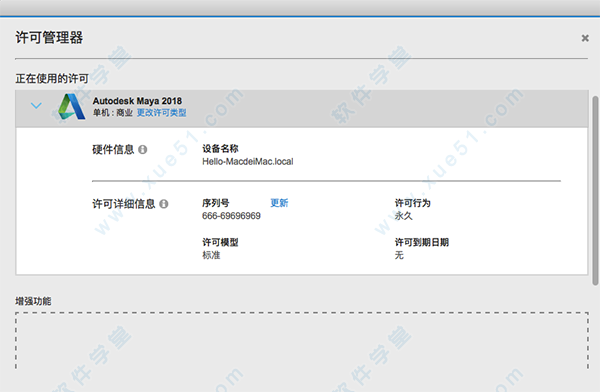This screenshot has width=600, height=392.
Task: Click the 增强功能 section heading
Action: pyautogui.click(x=33, y=301)
